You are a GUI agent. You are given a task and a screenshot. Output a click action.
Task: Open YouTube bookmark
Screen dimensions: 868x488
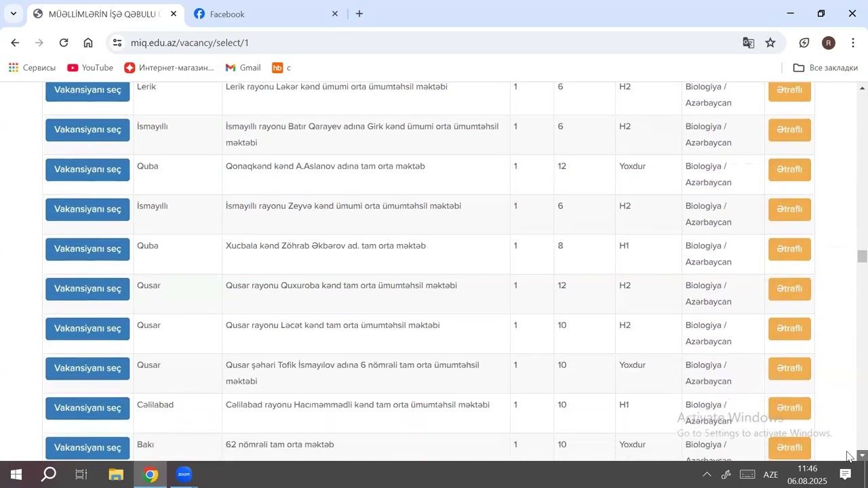pos(90,68)
